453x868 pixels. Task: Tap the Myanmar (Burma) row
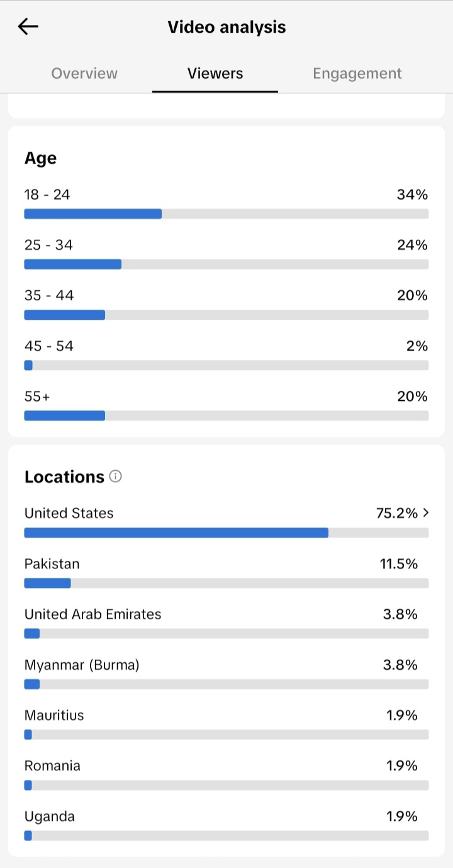(226, 674)
